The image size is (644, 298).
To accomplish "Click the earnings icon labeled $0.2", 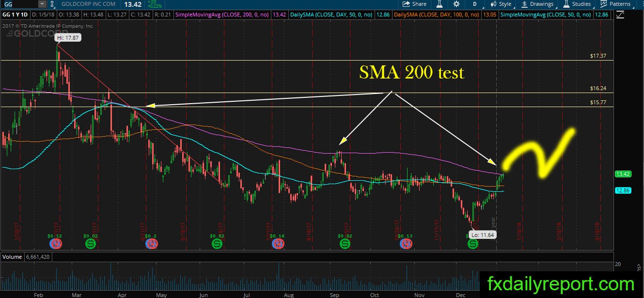I will pos(151,244).
